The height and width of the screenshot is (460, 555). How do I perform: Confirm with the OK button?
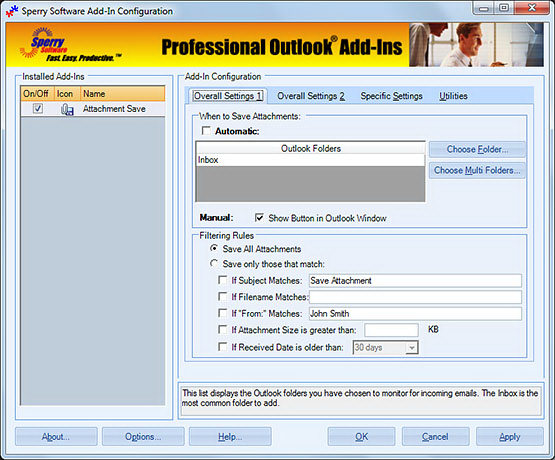tap(361, 437)
